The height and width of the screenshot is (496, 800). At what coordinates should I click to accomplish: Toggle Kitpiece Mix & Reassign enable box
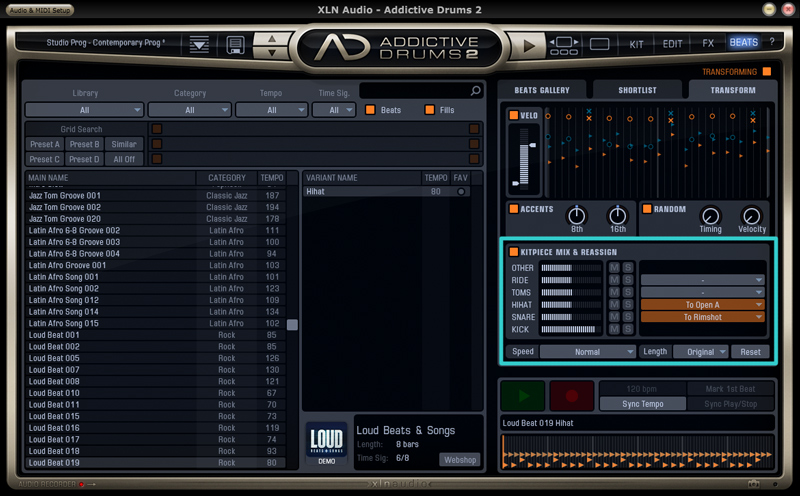click(514, 252)
